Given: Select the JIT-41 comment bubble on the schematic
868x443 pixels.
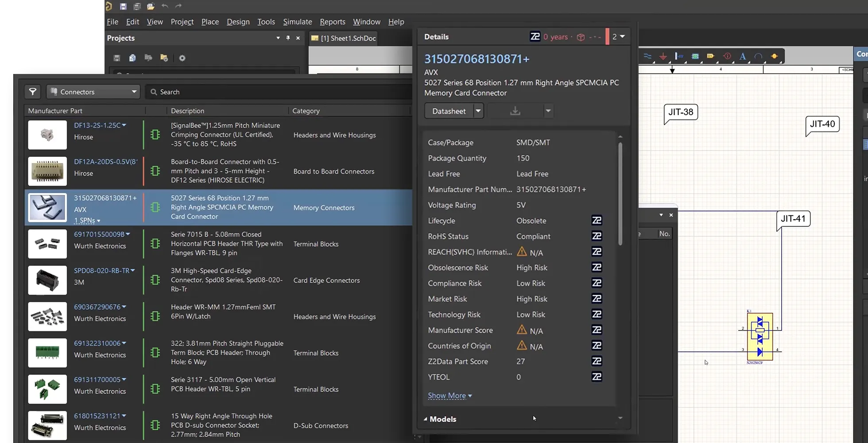Looking at the screenshot, I should 793,219.
